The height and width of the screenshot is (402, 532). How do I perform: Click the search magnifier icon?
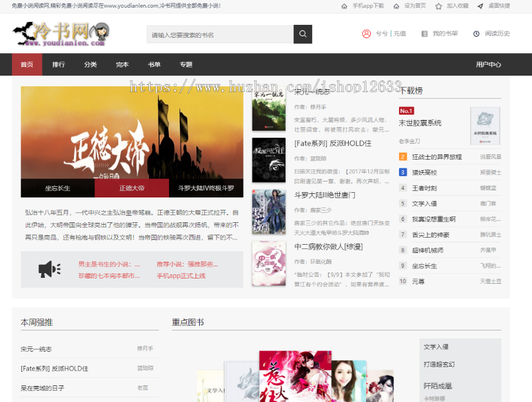(302, 34)
